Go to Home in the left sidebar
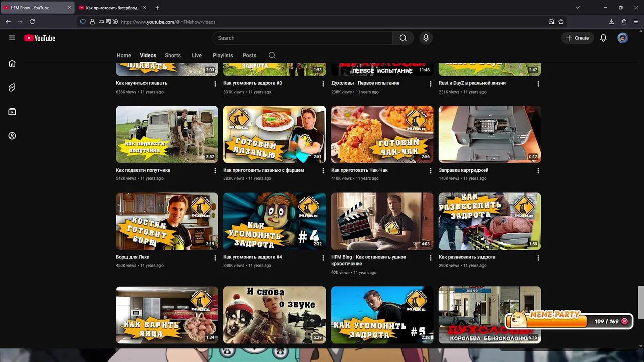Screen dimensions: 644x362 tap(12, 63)
